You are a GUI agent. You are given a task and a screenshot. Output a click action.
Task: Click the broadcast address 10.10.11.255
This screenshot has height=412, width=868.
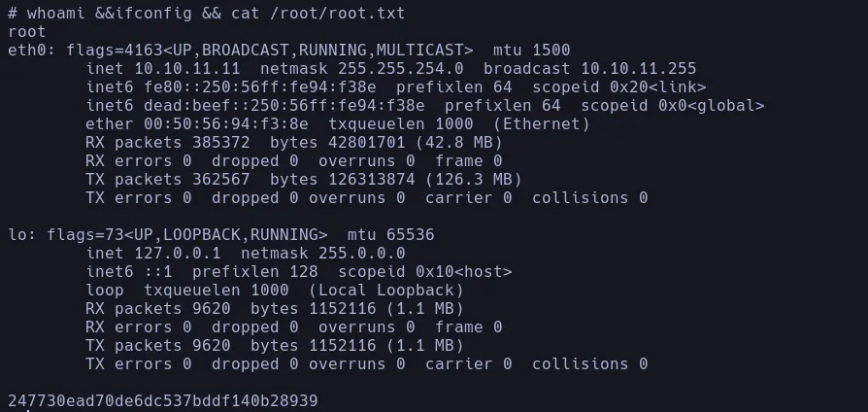pos(638,69)
